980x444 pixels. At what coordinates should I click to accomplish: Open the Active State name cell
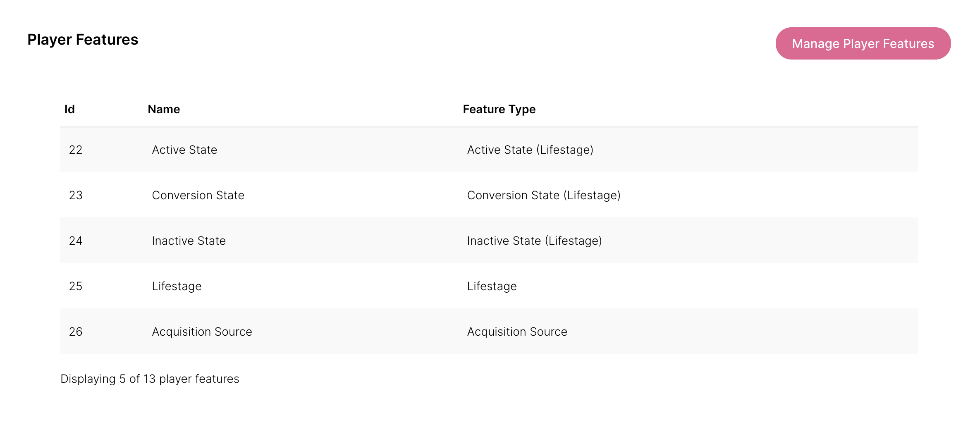[x=184, y=150]
